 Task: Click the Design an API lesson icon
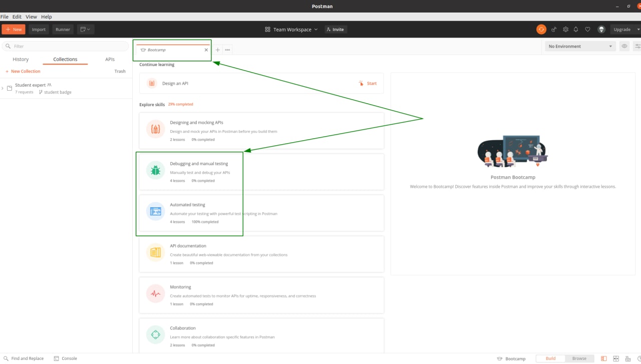pos(152,84)
